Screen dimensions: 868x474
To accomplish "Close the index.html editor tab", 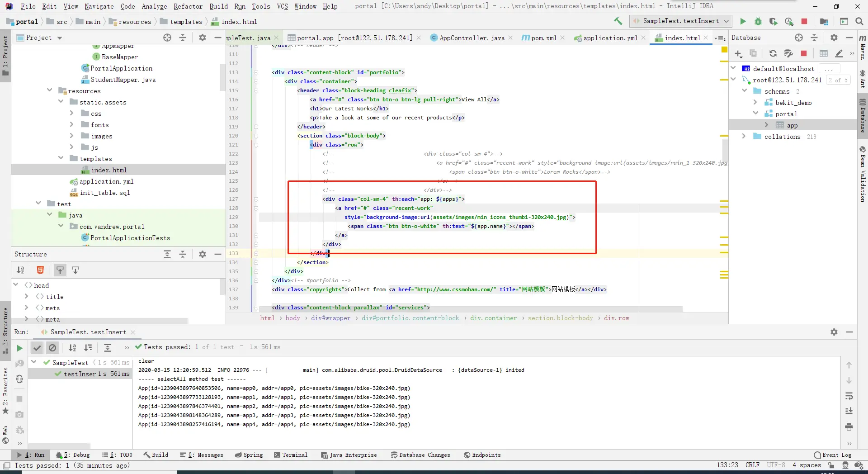I will [x=706, y=38].
